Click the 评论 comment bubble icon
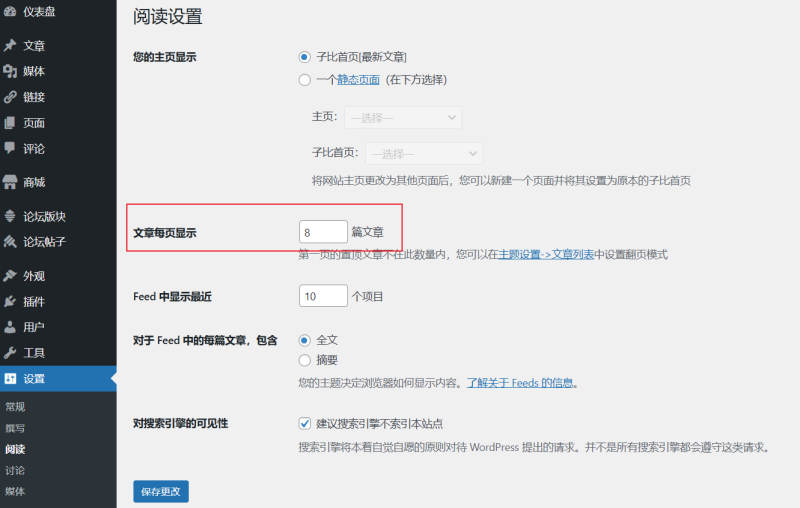 click(x=10, y=148)
